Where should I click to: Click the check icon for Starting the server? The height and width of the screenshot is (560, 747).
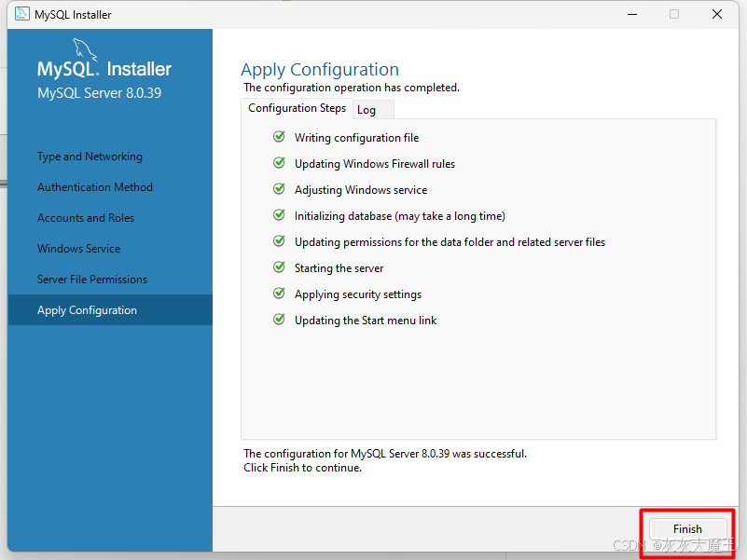pos(279,267)
